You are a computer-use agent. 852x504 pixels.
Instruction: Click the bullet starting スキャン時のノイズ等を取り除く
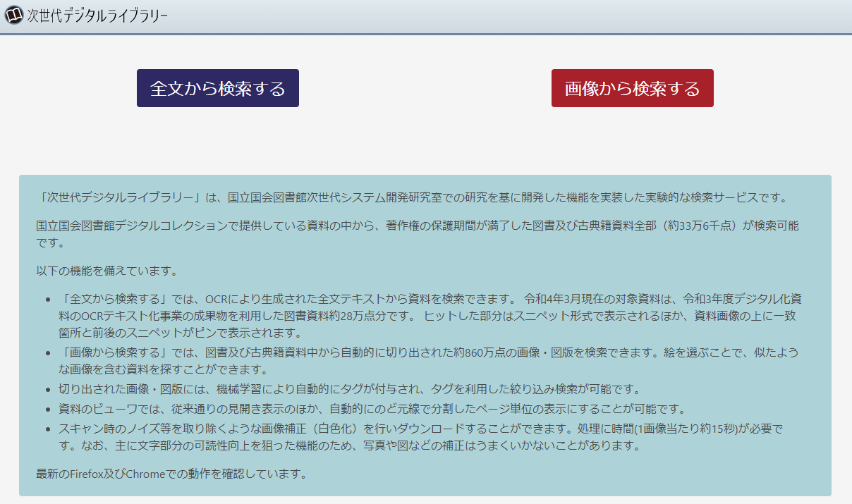tap(422, 437)
